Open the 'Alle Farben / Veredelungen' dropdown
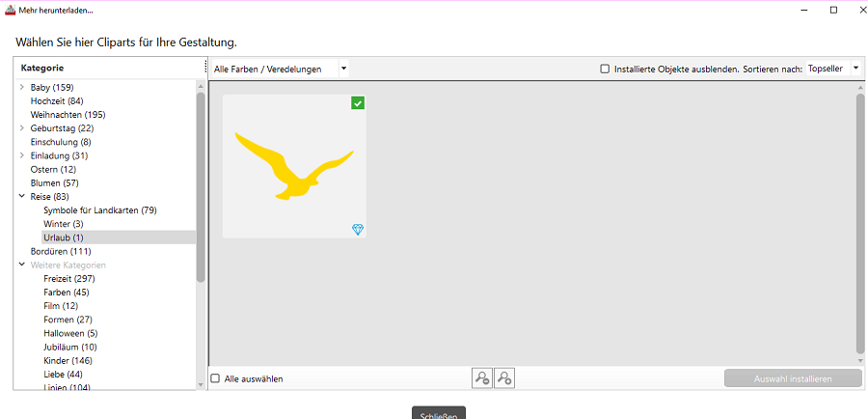The image size is (868, 419). [281, 69]
